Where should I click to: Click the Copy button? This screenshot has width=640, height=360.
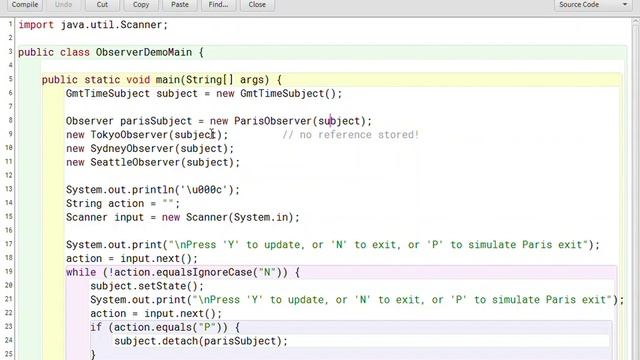141,5
